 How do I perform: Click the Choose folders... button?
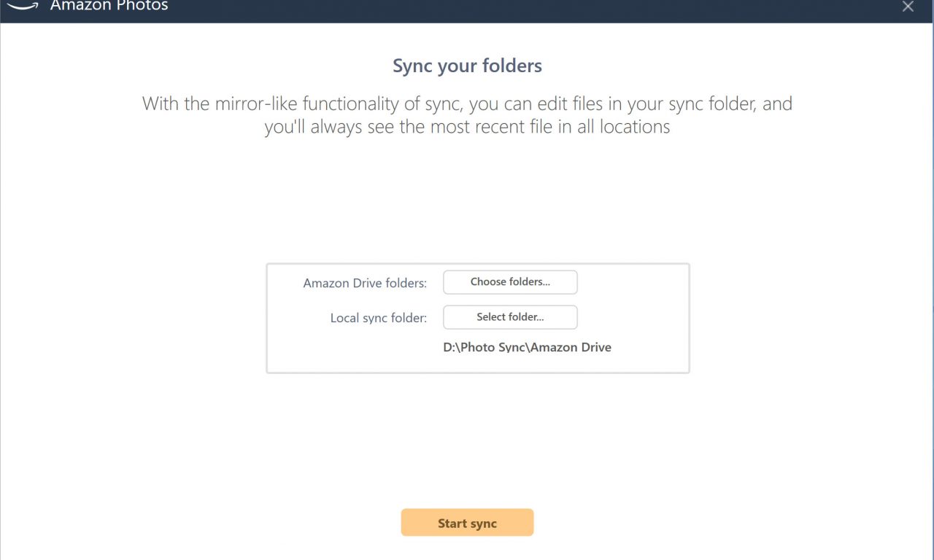coord(510,282)
